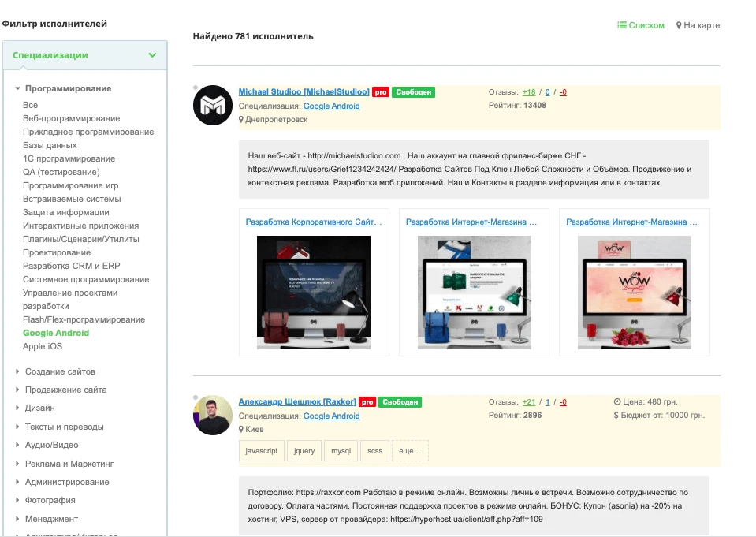Select Проектирование specialization
Viewport: 756px width, 537px height.
point(57,252)
